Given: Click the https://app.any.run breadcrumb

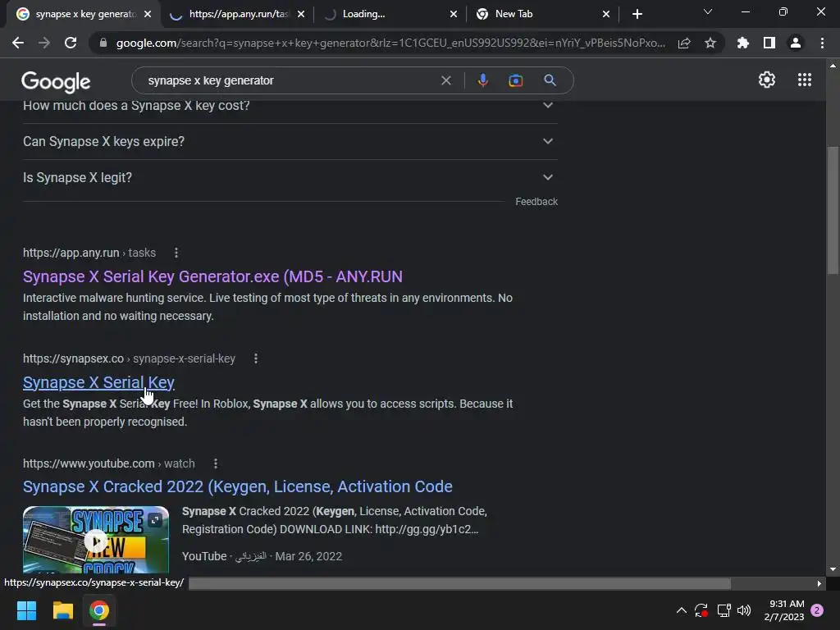Looking at the screenshot, I should (71, 253).
